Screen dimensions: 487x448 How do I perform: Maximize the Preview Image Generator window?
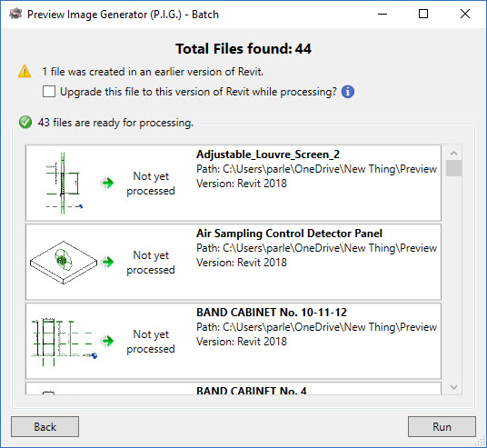(x=423, y=14)
